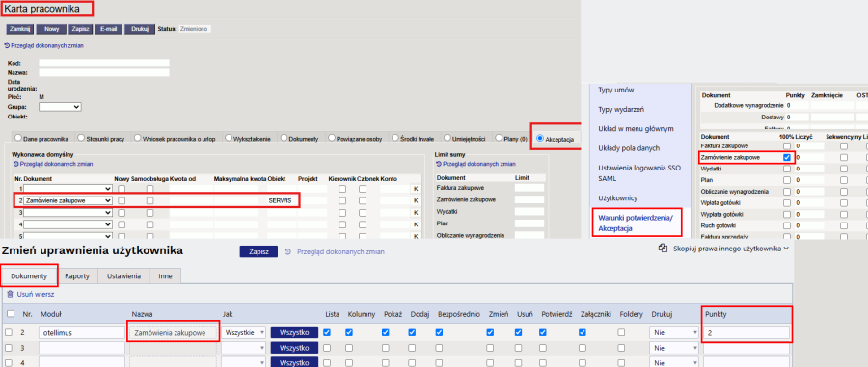Toggle Samoobsługa checkbox in Zamówienie zakupowe row
The height and width of the screenshot is (367, 868).
coord(149,200)
